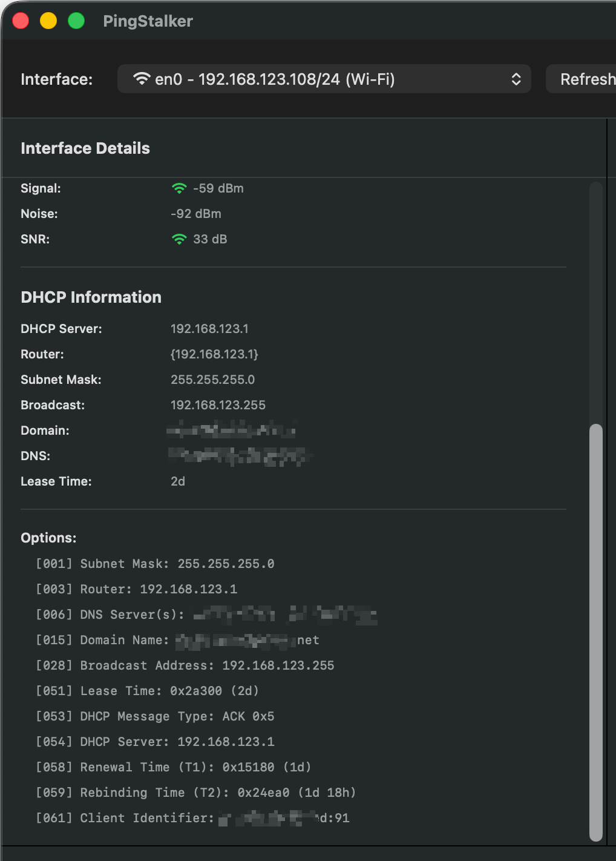This screenshot has width=616, height=861.
Task: Select option [059] Rebinding Time line
Action: [x=195, y=793]
